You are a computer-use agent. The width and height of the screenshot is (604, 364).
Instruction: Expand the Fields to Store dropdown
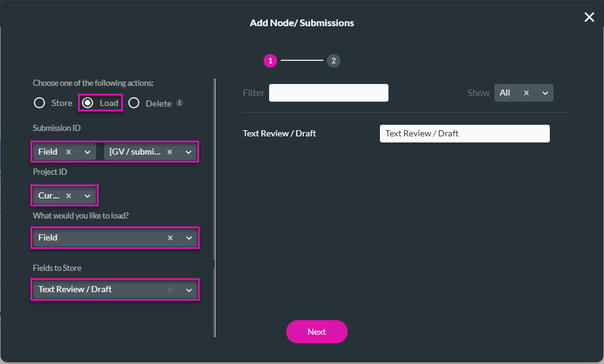point(189,290)
